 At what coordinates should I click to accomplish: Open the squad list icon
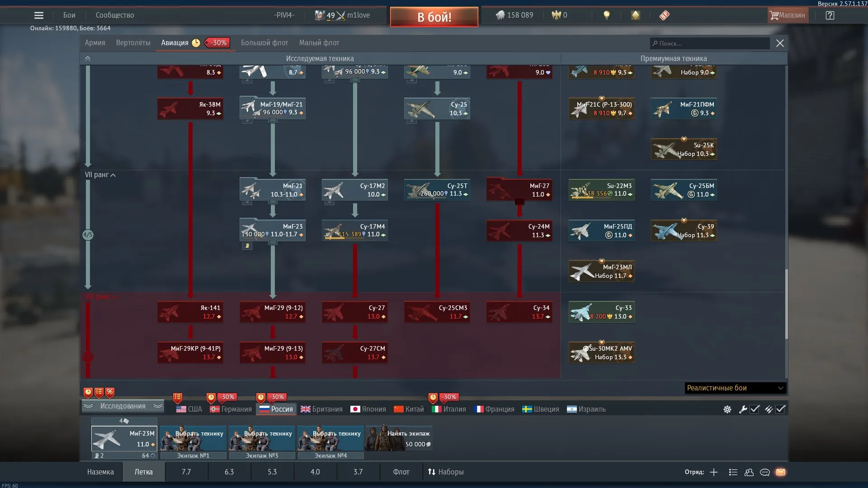pyautogui.click(x=733, y=472)
